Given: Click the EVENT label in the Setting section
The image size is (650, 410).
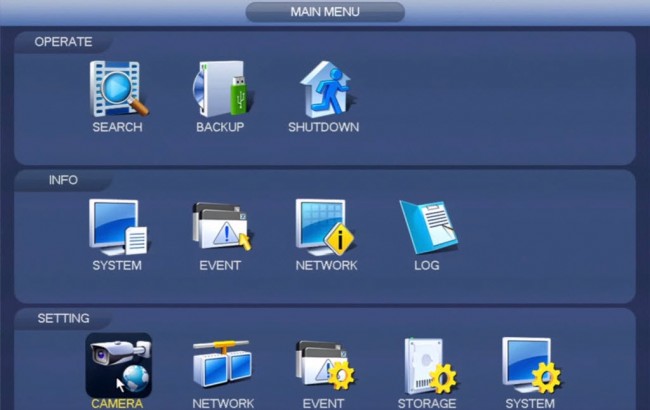Looking at the screenshot, I should 323,404.
